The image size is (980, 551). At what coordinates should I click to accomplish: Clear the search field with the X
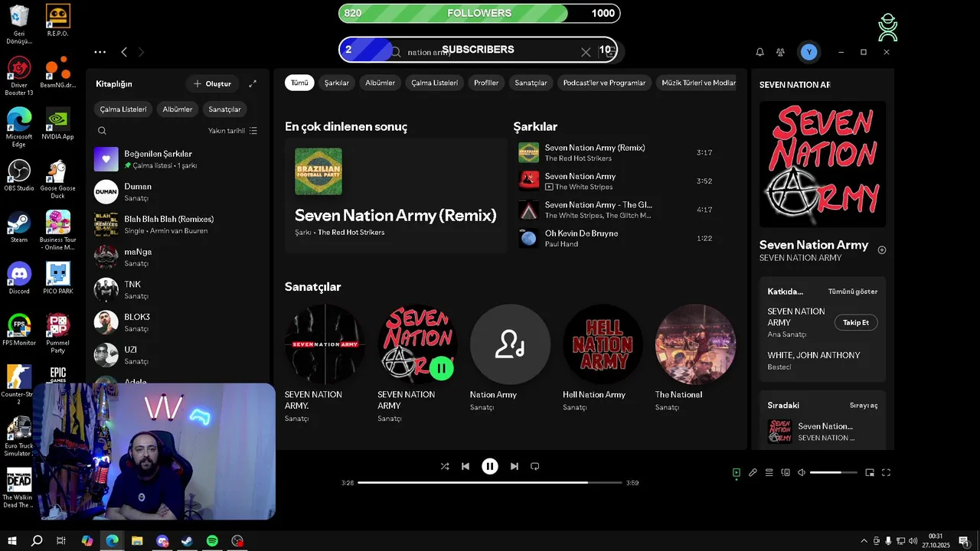tap(586, 52)
